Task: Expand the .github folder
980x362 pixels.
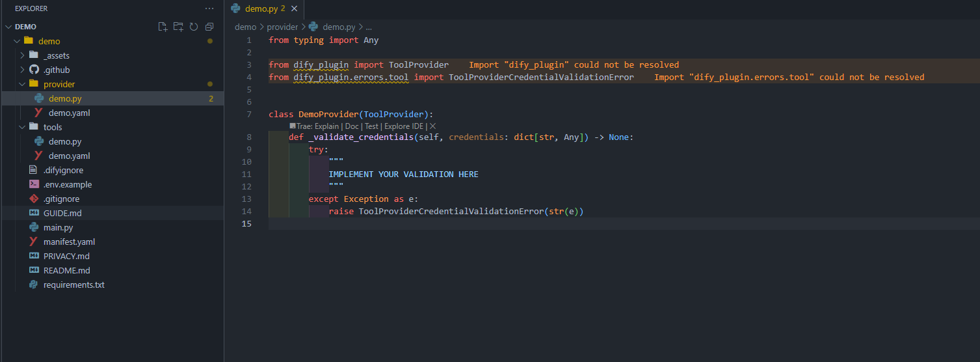Action: tap(23, 70)
